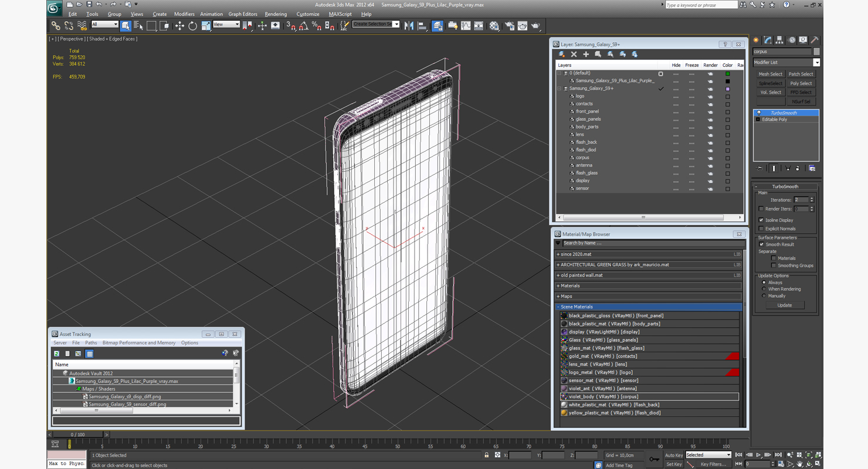Open the Selected key filter dropdown
This screenshot has height=469, width=868.
pyautogui.click(x=708, y=455)
